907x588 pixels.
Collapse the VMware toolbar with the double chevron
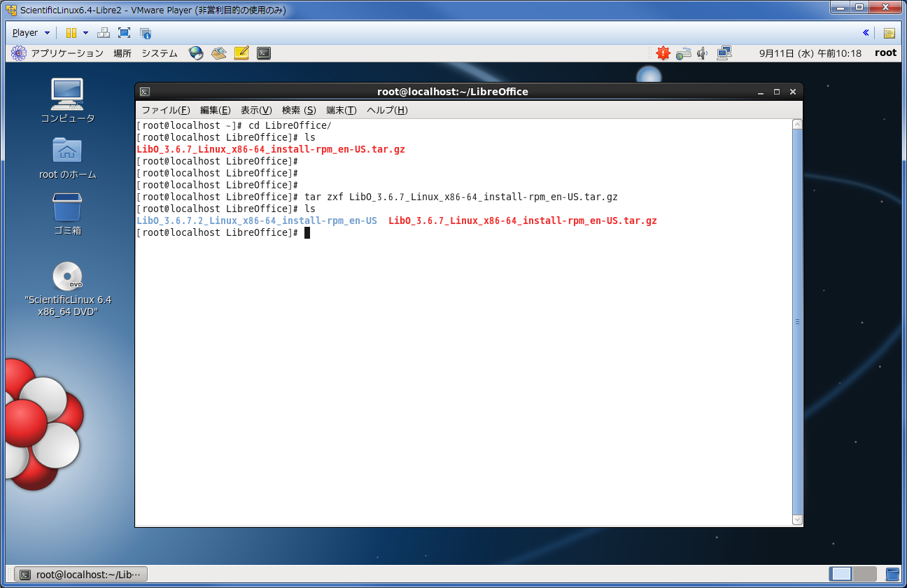(x=866, y=33)
